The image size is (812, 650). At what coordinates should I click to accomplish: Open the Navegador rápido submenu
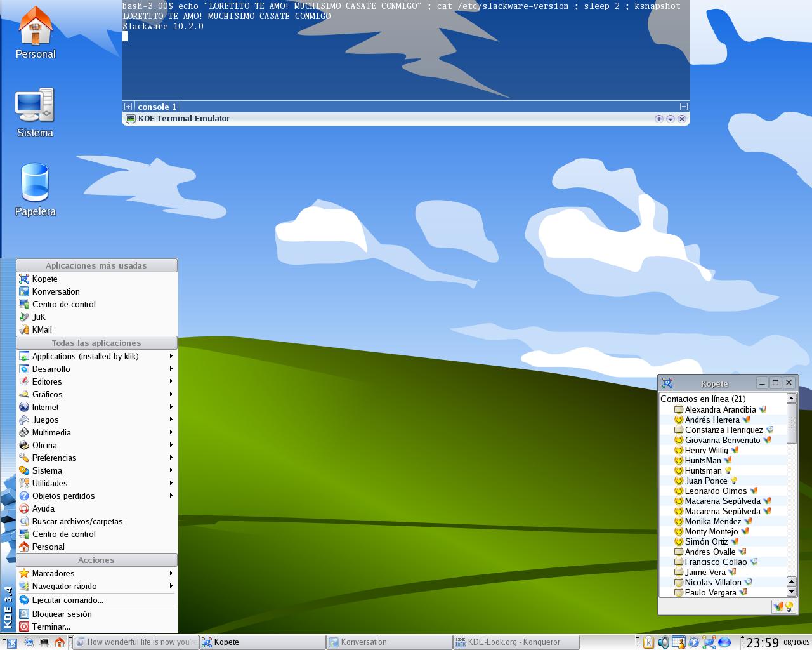coord(96,586)
